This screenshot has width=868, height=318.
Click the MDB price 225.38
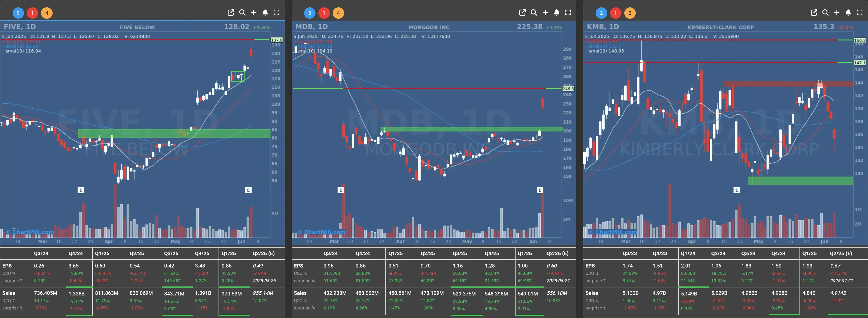tap(530, 27)
